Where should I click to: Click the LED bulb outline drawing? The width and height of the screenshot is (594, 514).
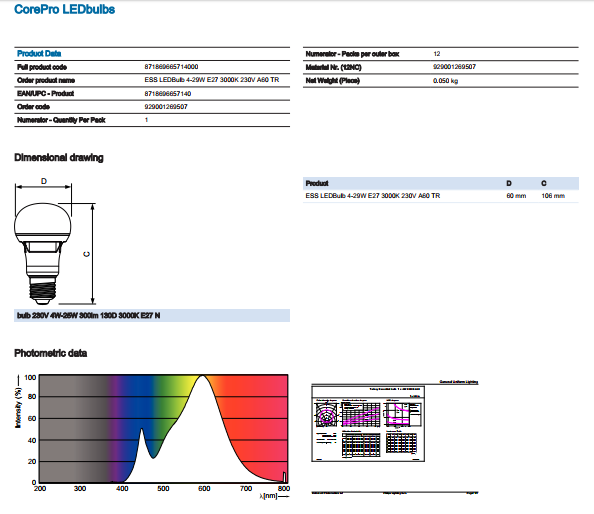pos(43,253)
